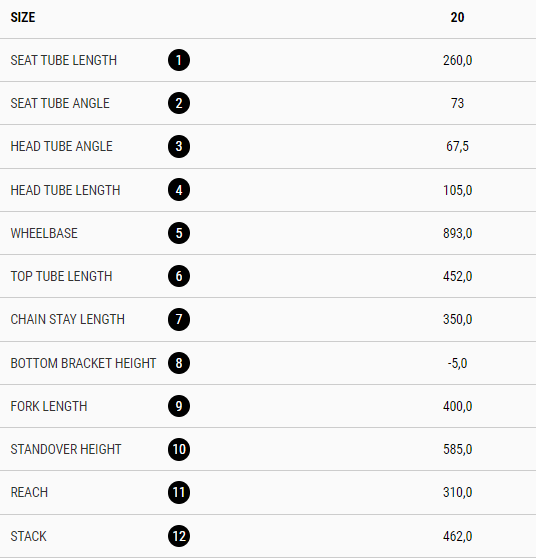Viewport: 536px width, 558px height.
Task: Click the number 12 stack badge
Action: click(x=179, y=536)
